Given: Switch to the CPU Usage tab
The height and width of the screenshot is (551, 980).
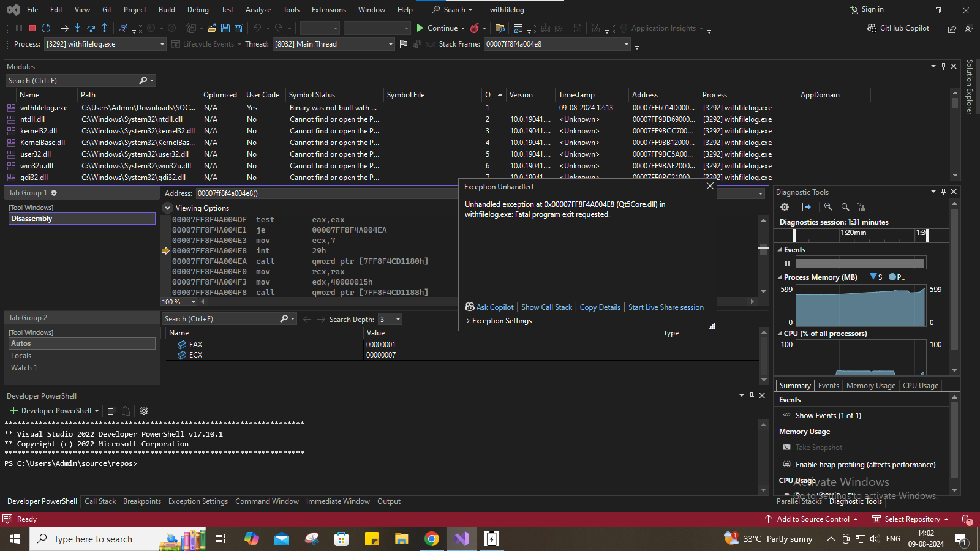Looking at the screenshot, I should [x=920, y=386].
